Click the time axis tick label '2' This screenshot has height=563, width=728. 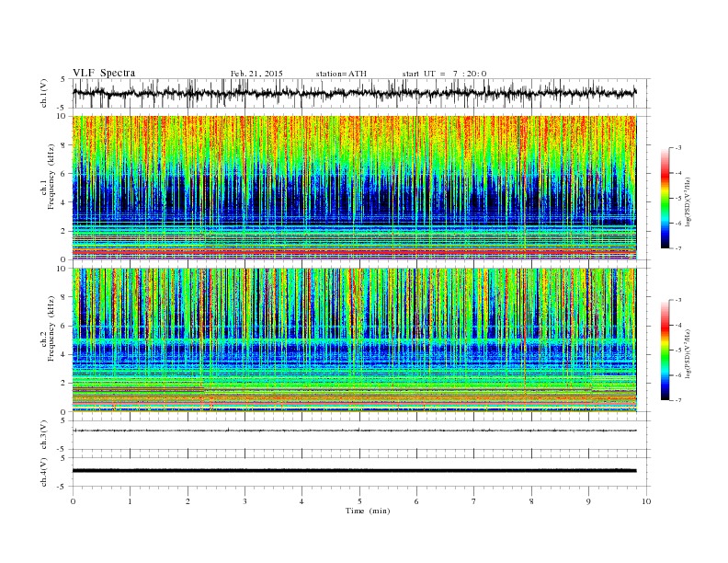(188, 501)
